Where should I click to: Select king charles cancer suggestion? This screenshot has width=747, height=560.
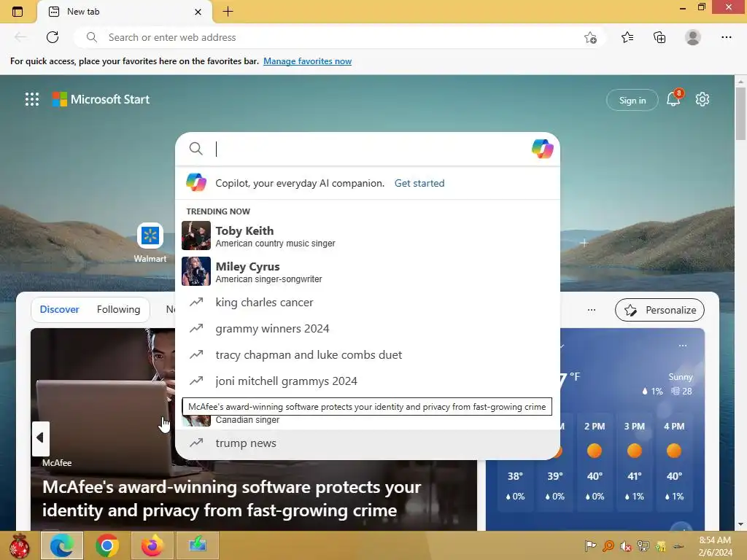[x=368, y=303]
